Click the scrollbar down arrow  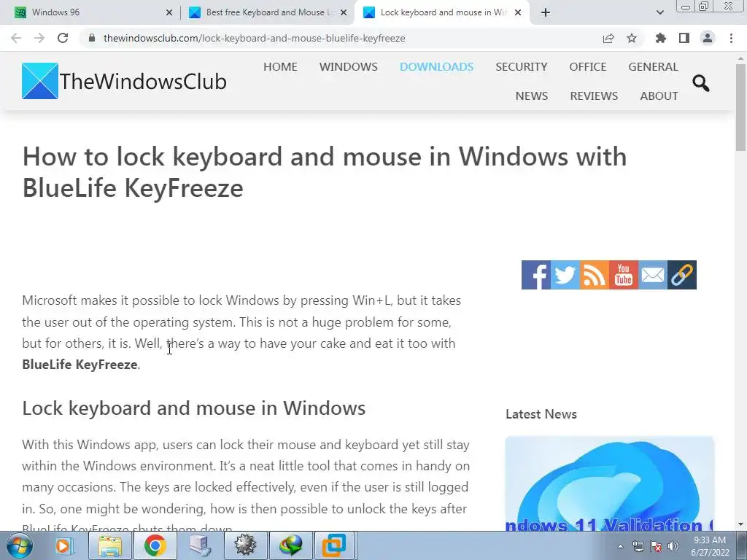pyautogui.click(x=740, y=525)
